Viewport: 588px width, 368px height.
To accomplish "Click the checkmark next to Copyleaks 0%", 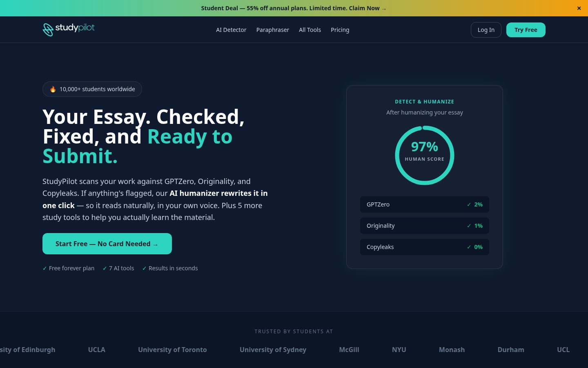I will (469, 247).
